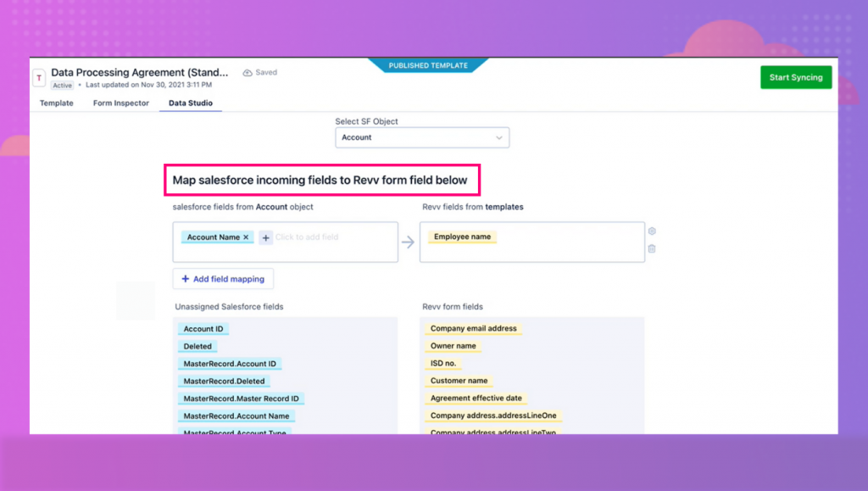Click MasterRecord.Account ID field
Screen dimensions: 868x491
[230, 364]
